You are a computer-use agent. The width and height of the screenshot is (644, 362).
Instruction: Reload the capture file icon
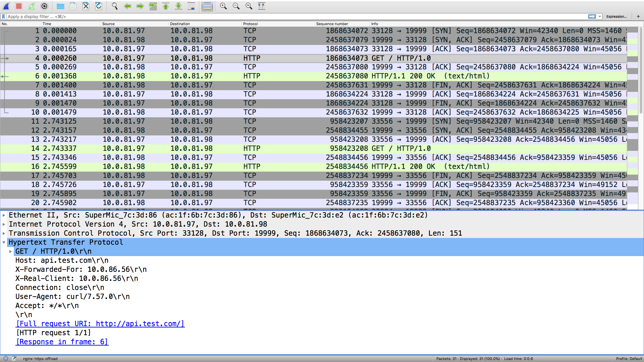pos(99,6)
